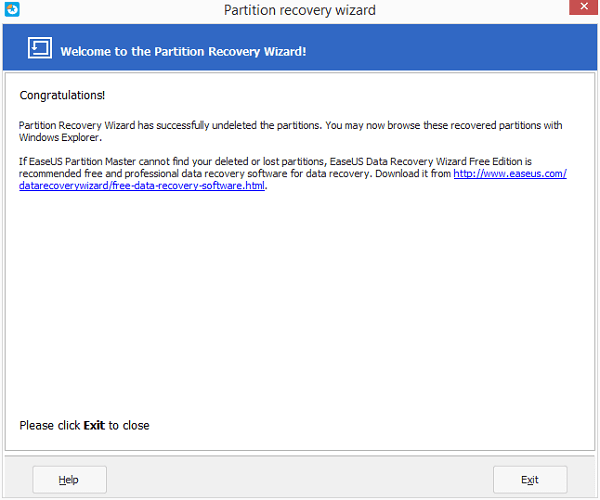Click the Exit button
Viewport: 600px width, 500px height.
[530, 479]
